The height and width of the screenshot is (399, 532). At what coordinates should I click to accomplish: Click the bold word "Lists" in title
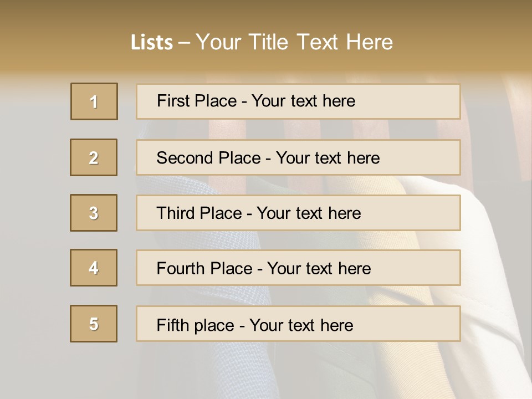pos(152,43)
